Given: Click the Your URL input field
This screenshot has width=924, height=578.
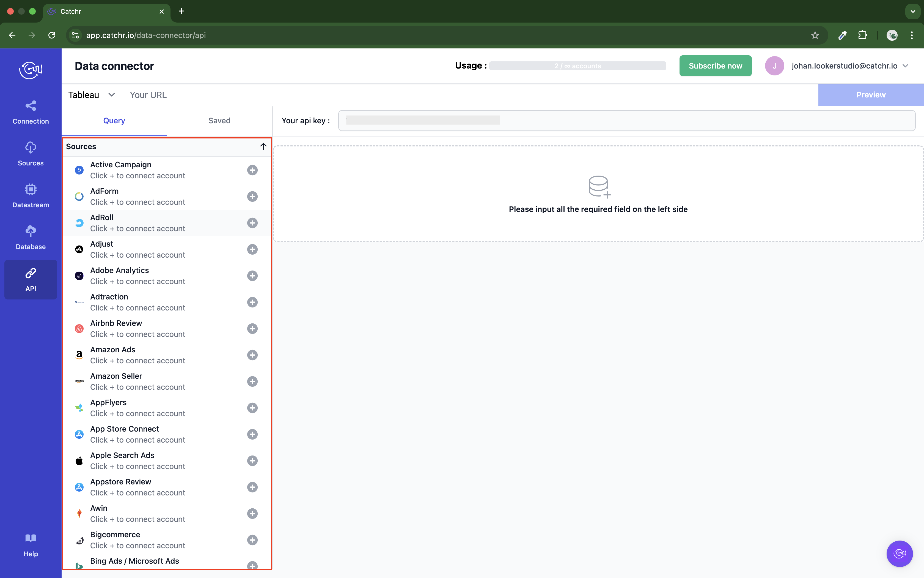Looking at the screenshot, I should coord(471,95).
